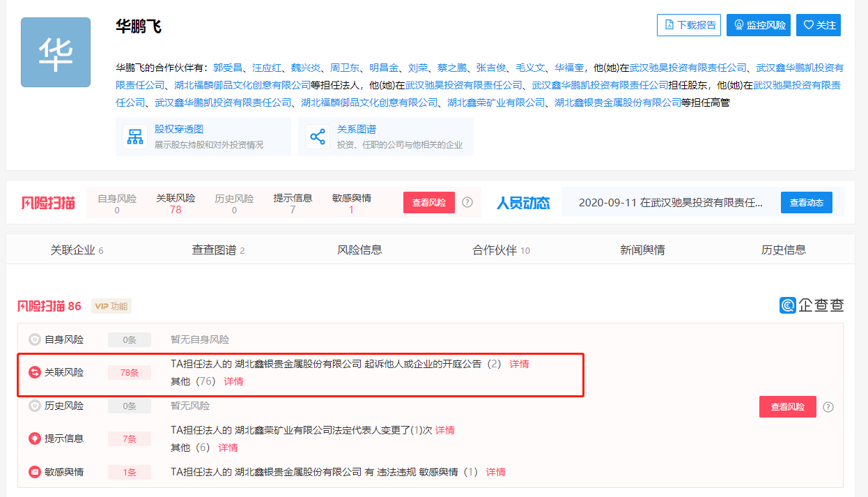Click the help icon beside the risk list 查看风险 button
Viewport: 868px width, 497px height.
tap(828, 407)
